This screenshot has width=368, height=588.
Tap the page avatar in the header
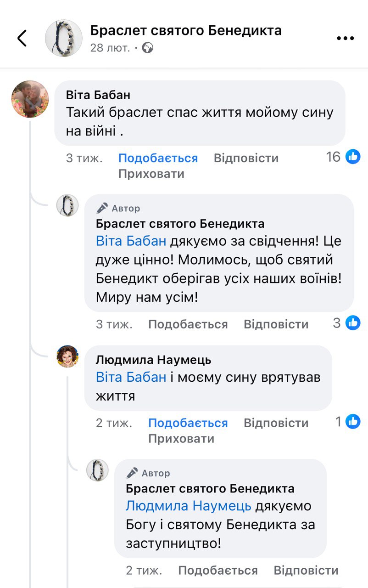(63, 39)
